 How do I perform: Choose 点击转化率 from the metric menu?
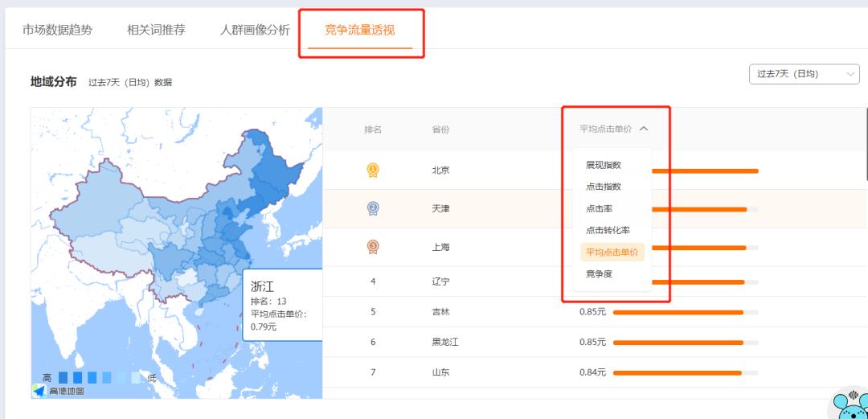pos(608,230)
